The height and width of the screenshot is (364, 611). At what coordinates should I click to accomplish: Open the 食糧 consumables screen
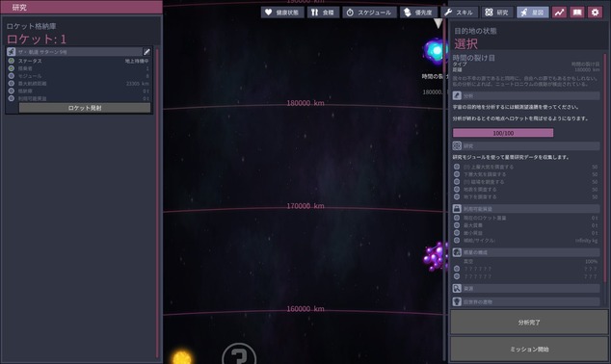click(323, 13)
